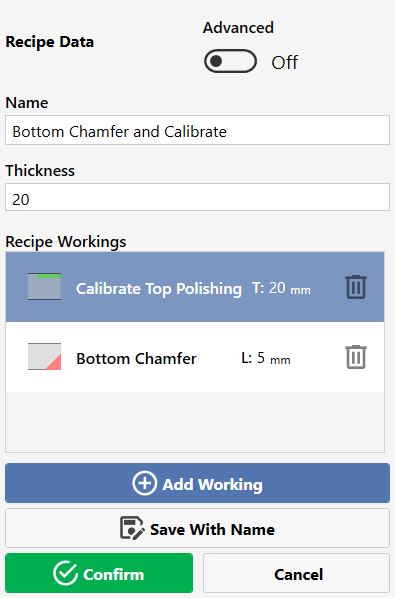Select the Calibrate Top Polishing working row
The width and height of the screenshot is (395, 598).
coord(195,287)
